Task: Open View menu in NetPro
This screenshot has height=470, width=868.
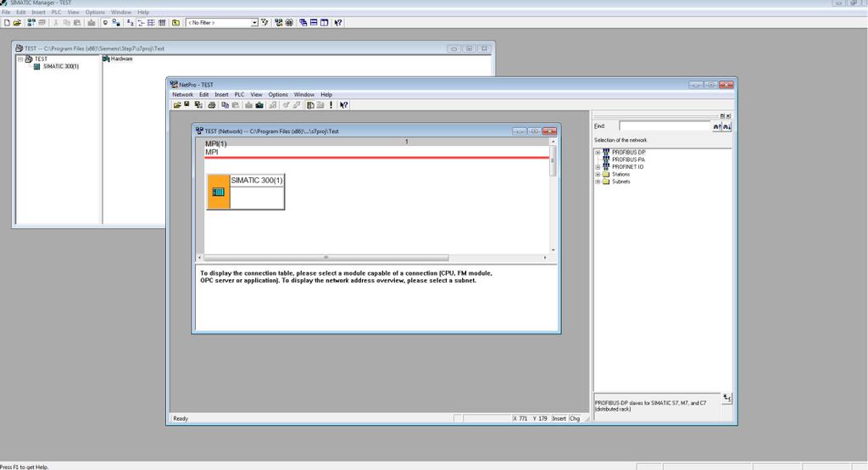Action: coord(256,94)
